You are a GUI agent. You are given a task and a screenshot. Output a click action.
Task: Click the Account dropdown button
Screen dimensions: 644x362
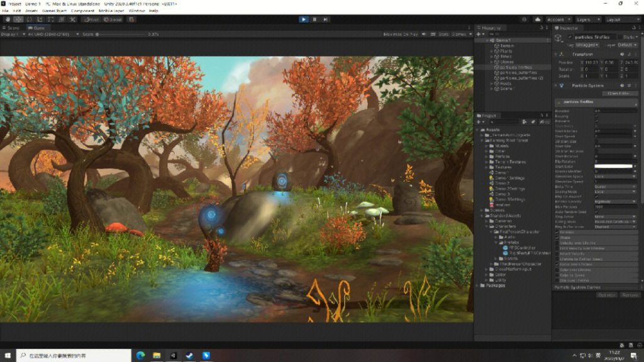558,19
